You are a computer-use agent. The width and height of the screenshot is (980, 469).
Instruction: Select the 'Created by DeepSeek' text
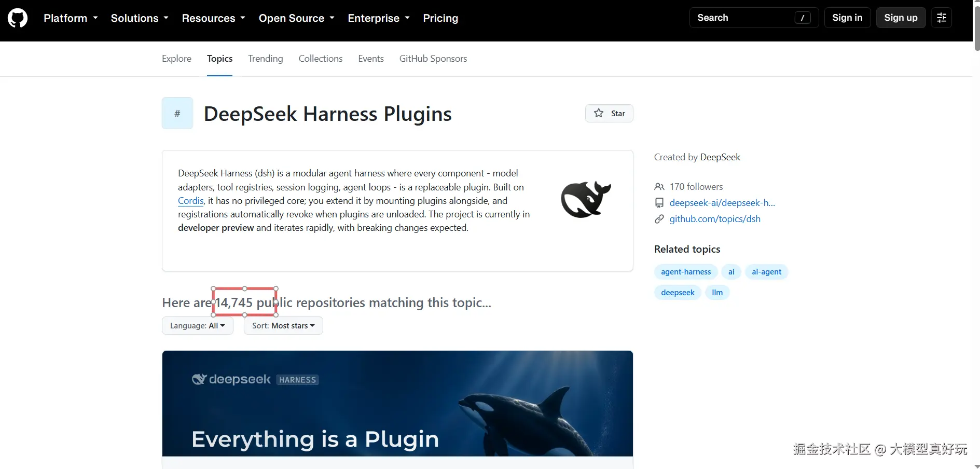[697, 157]
